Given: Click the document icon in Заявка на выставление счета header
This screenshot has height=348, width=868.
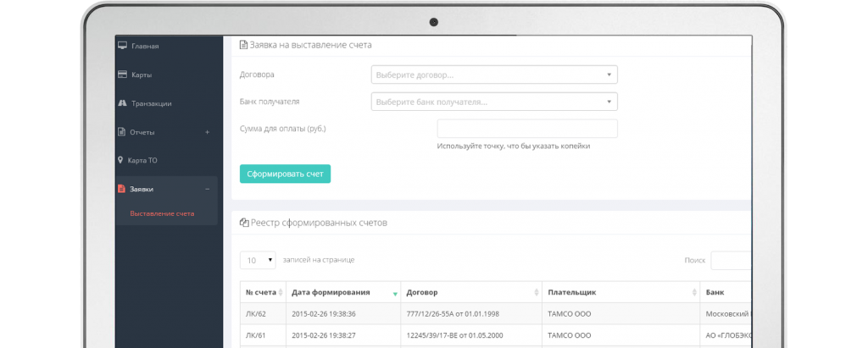Looking at the screenshot, I should pyautogui.click(x=243, y=45).
